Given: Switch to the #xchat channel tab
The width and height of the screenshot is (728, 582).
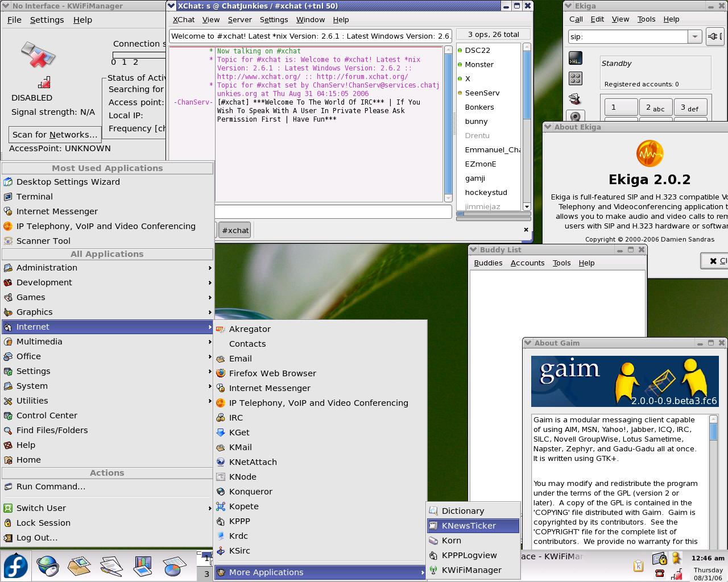Looking at the screenshot, I should pos(235,230).
